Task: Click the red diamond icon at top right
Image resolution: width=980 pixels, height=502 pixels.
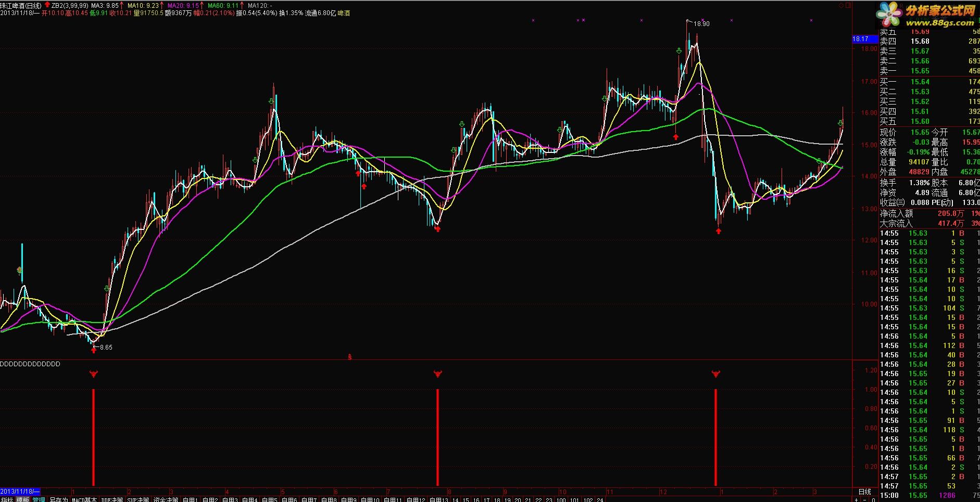Action: (842, 4)
